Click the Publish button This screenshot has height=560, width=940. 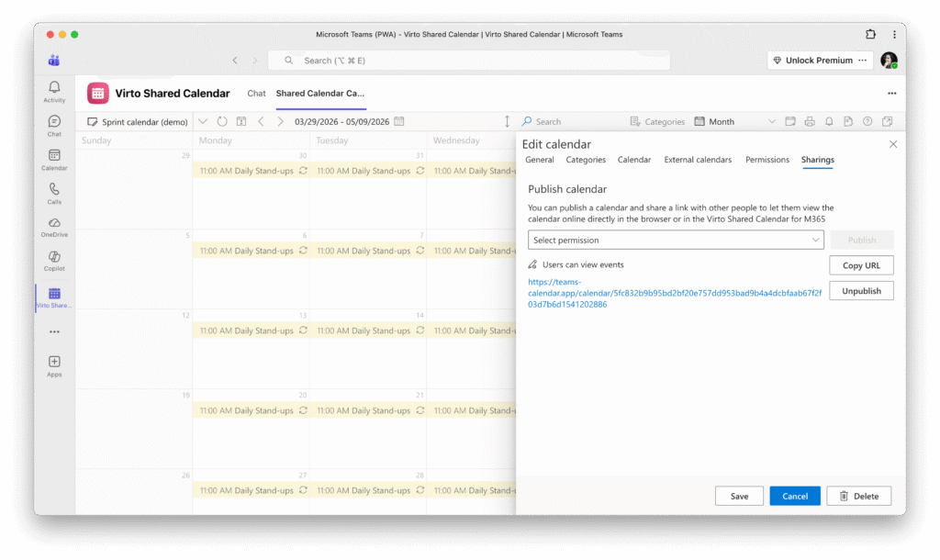tap(861, 240)
